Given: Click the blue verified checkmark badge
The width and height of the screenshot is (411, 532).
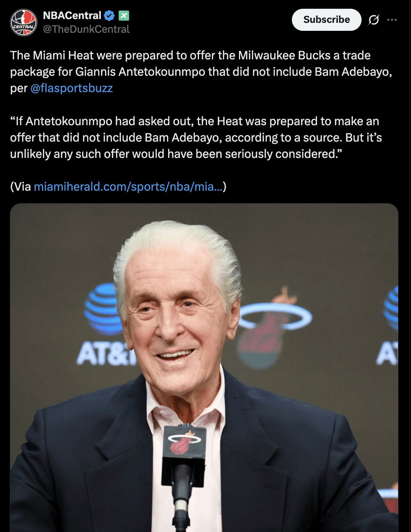Looking at the screenshot, I should 110,16.
